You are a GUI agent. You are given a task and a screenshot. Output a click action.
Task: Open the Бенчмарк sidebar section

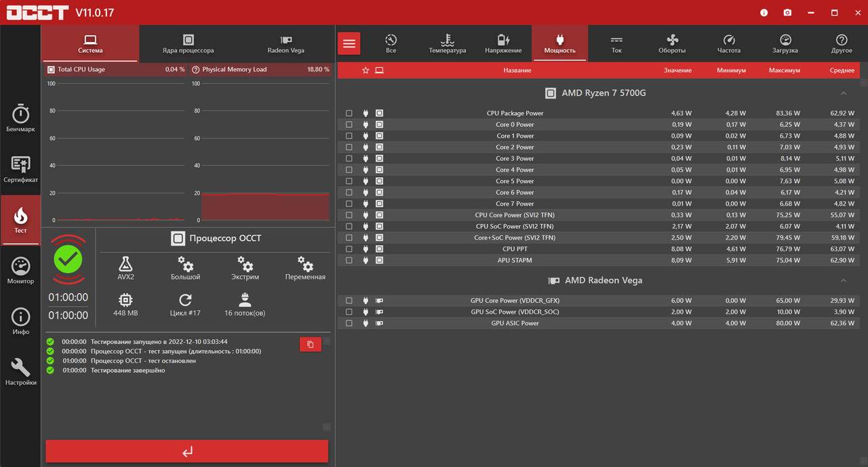[20, 118]
